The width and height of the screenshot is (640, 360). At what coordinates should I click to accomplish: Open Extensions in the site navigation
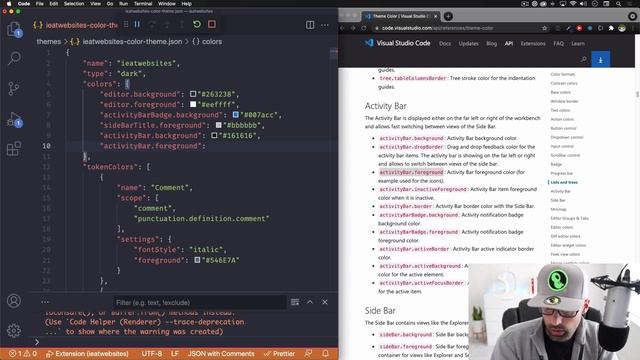point(533,44)
